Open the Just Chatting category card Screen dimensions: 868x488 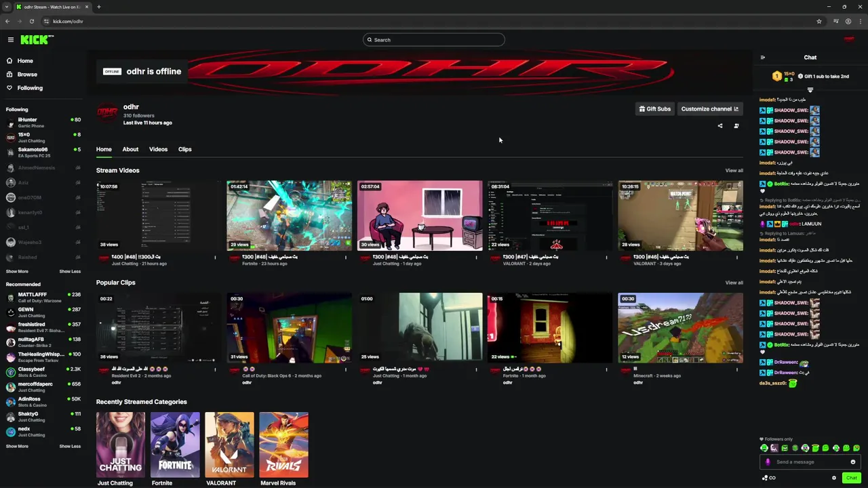click(x=121, y=445)
